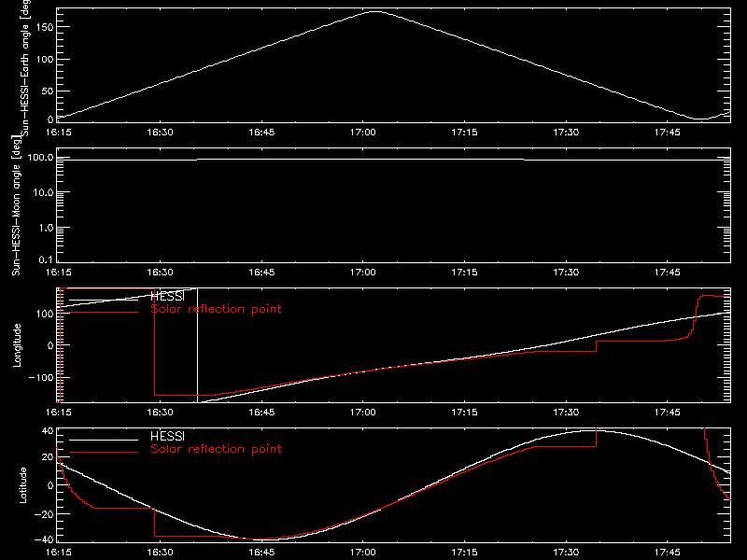Viewport: 747px width, 560px height.
Task: Click the '20' tick on Latitude axis
Action: pyautogui.click(x=48, y=457)
